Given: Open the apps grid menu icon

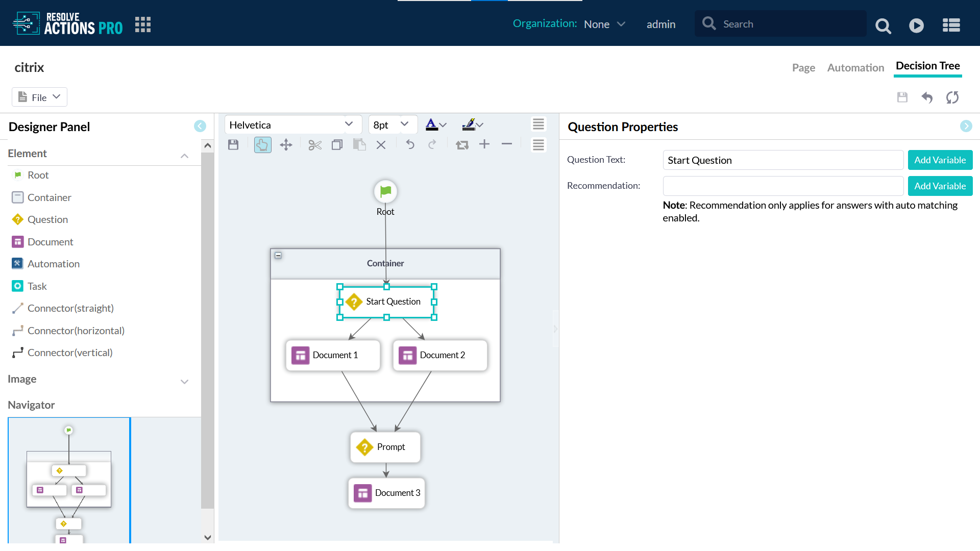Looking at the screenshot, I should tap(143, 24).
